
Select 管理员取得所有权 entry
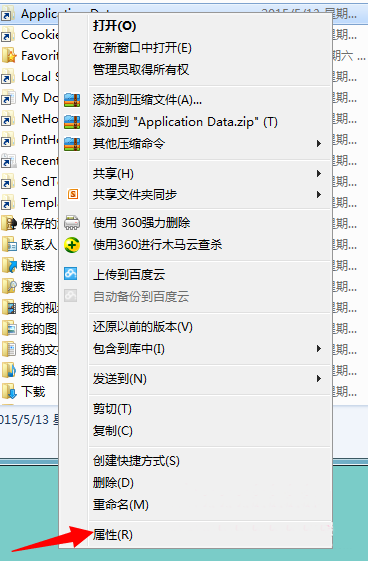pos(141,69)
